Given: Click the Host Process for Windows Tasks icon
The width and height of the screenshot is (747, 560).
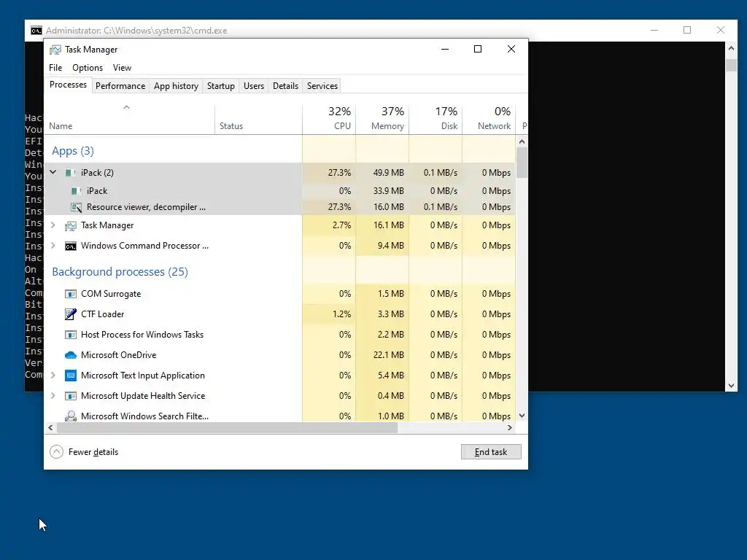Looking at the screenshot, I should pos(71,335).
